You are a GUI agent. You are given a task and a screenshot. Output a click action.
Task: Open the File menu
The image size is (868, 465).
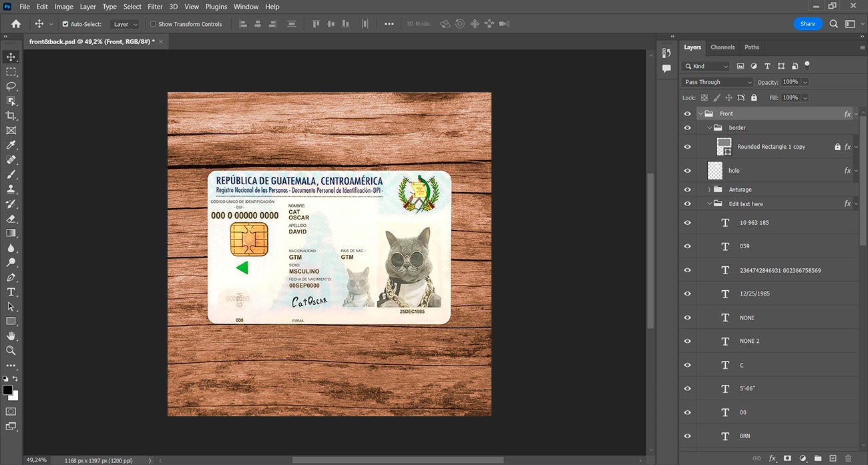25,7
